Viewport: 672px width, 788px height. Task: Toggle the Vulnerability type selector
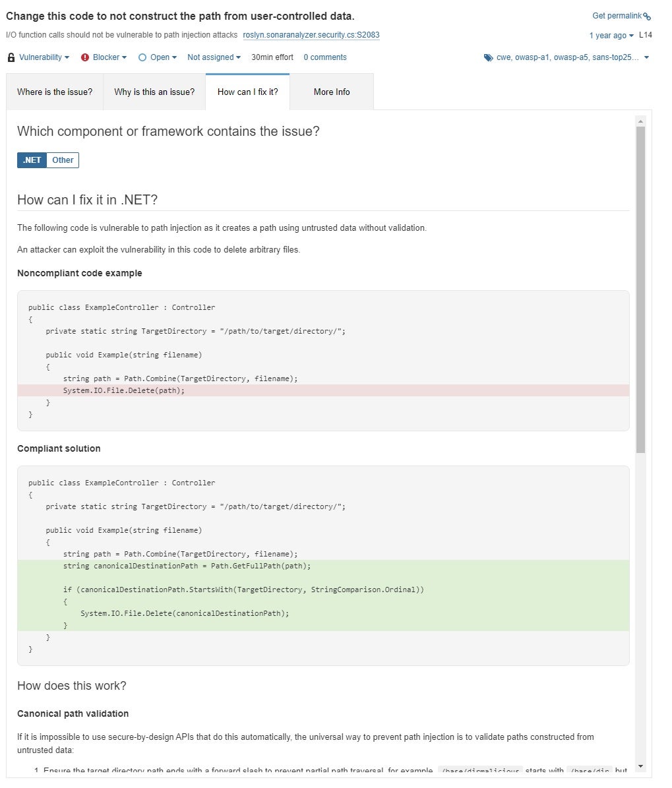tap(42, 57)
